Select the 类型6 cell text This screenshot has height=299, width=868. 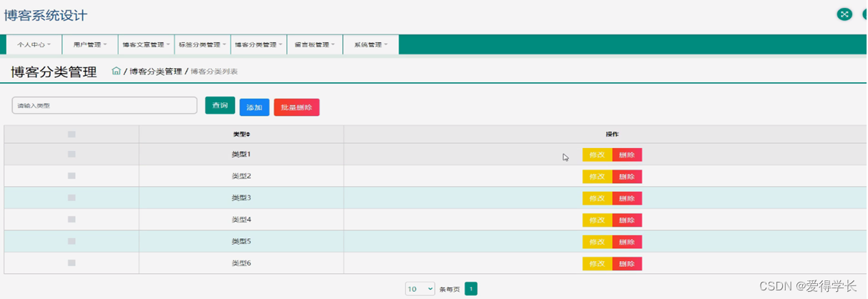pos(242,263)
